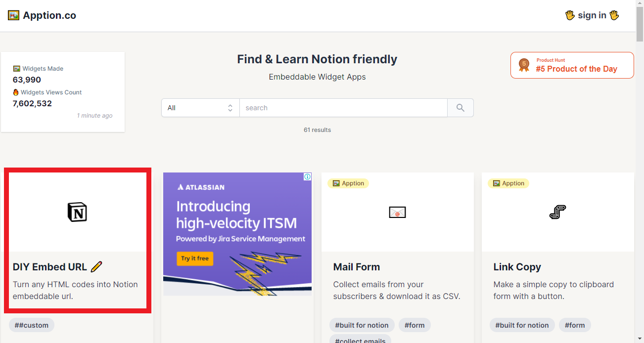Click the Mail Form description text
The height and width of the screenshot is (343, 644).
(397, 291)
